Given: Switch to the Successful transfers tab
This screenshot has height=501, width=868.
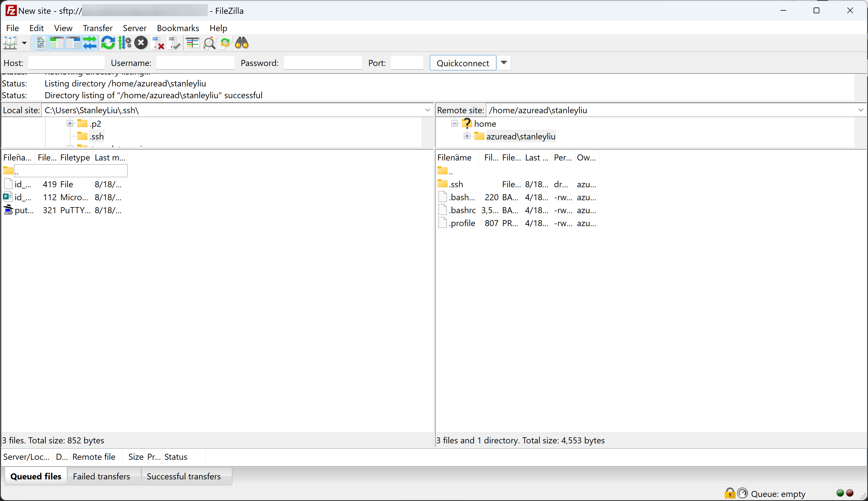Looking at the screenshot, I should 184,476.
